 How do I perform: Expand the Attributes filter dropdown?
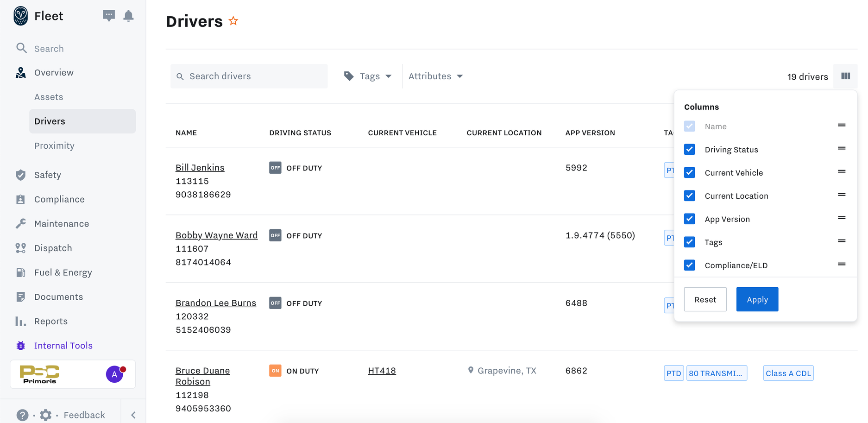[x=435, y=76]
